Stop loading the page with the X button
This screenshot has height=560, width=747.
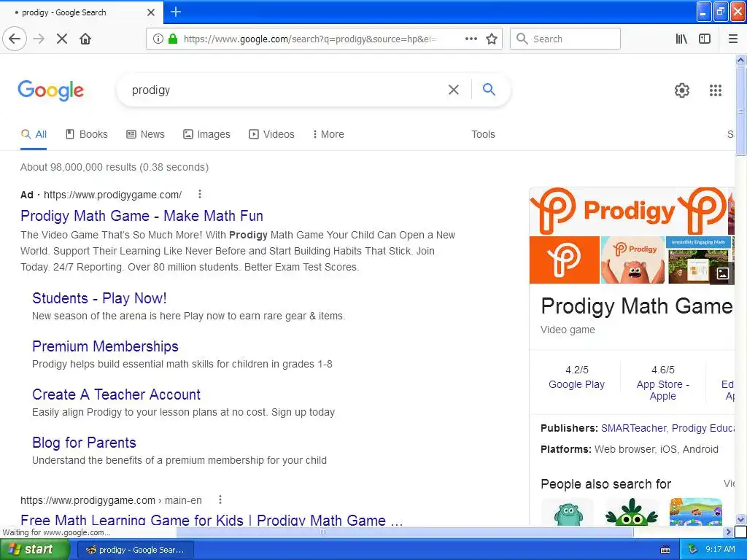[62, 39]
